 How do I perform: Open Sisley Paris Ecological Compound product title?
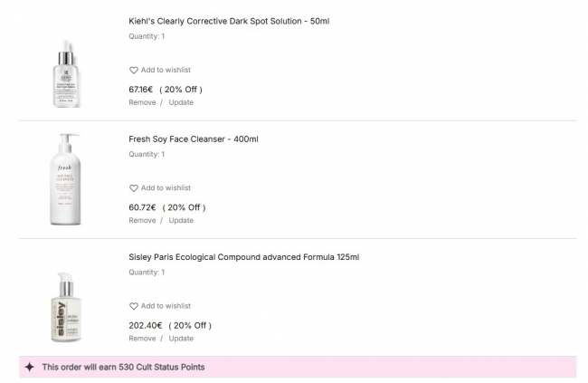coord(243,256)
